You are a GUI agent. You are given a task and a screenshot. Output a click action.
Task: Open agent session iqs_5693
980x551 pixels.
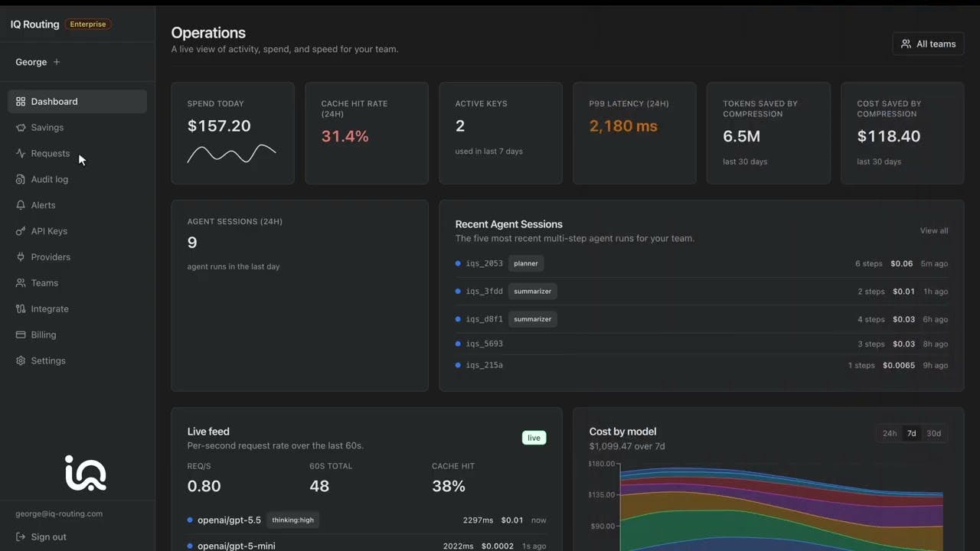(701, 344)
